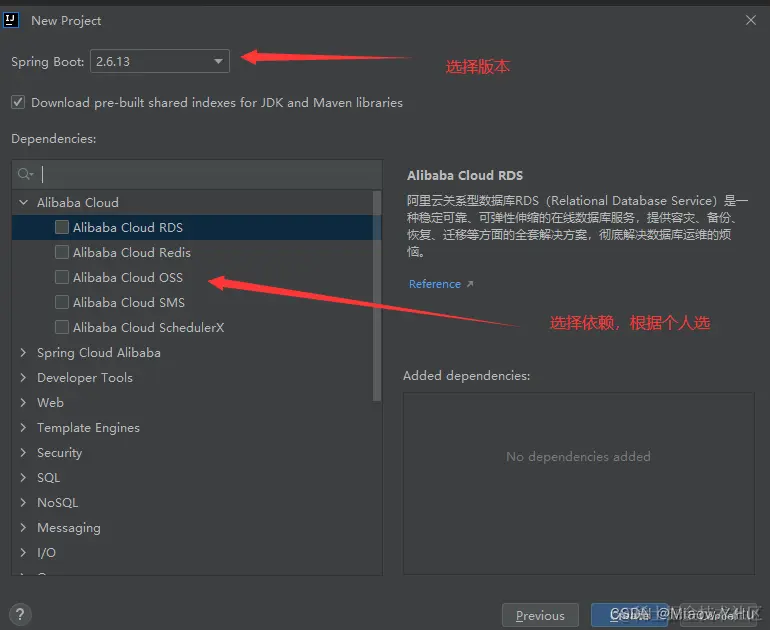Screen dimensions: 770x630
Task: Click the 'No dependencies added' placeholder text
Action: [x=578, y=456]
